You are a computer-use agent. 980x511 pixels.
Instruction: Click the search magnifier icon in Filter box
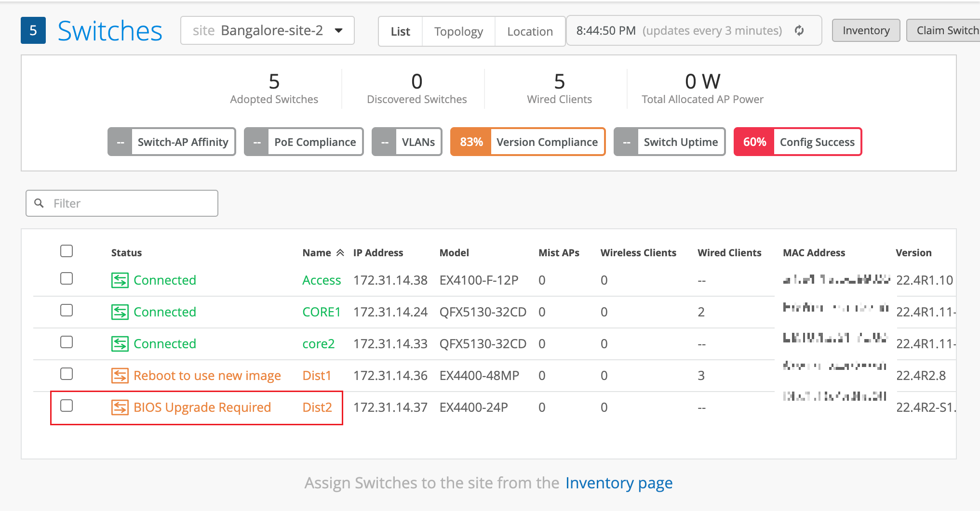pyautogui.click(x=39, y=203)
